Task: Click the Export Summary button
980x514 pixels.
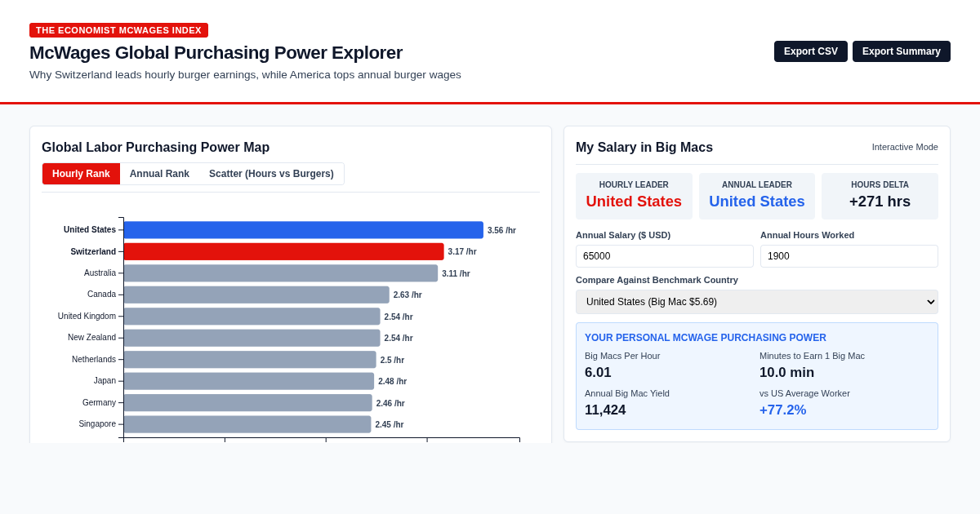Action: point(902,51)
